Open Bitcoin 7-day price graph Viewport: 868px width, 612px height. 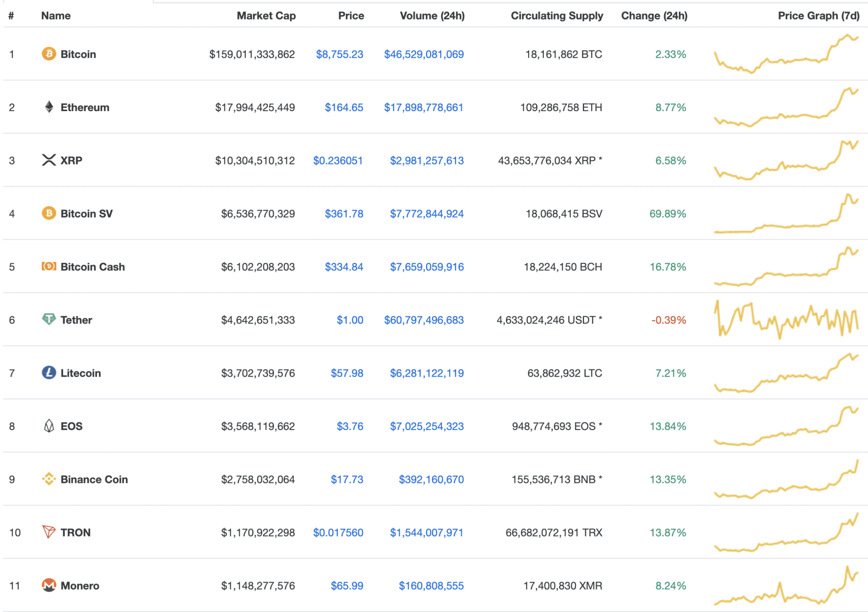(x=786, y=54)
